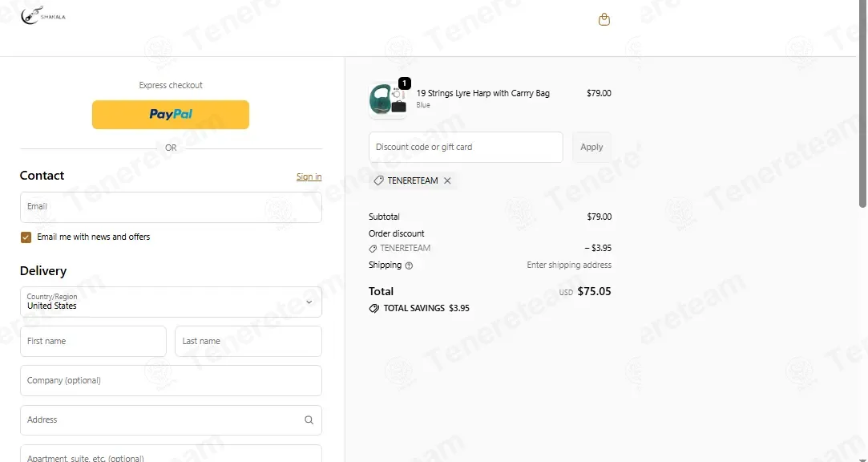
Task: Focus the Address field
Action: [171, 420]
